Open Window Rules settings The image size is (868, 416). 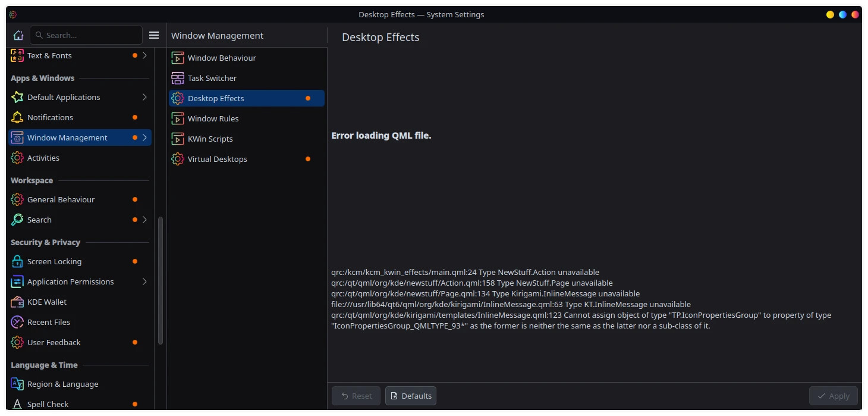point(213,118)
